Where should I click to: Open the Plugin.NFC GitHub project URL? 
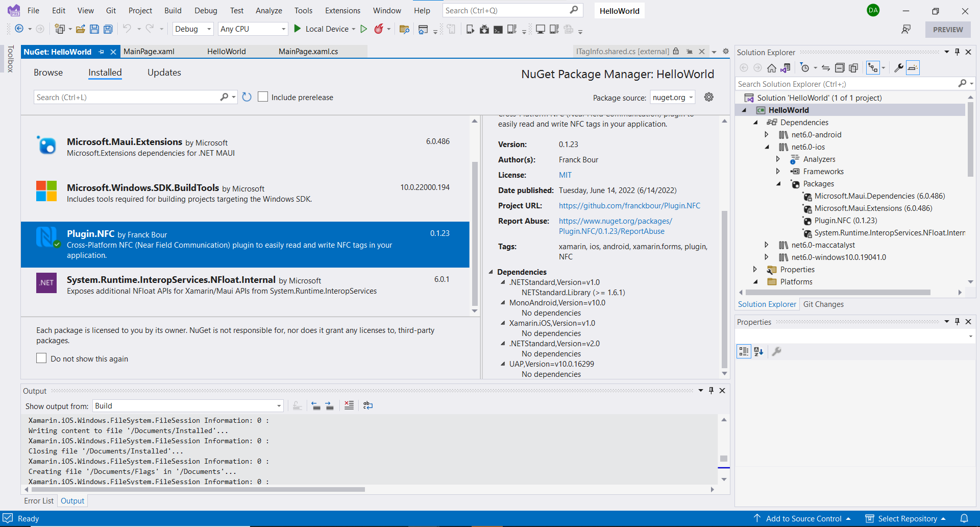coord(629,205)
